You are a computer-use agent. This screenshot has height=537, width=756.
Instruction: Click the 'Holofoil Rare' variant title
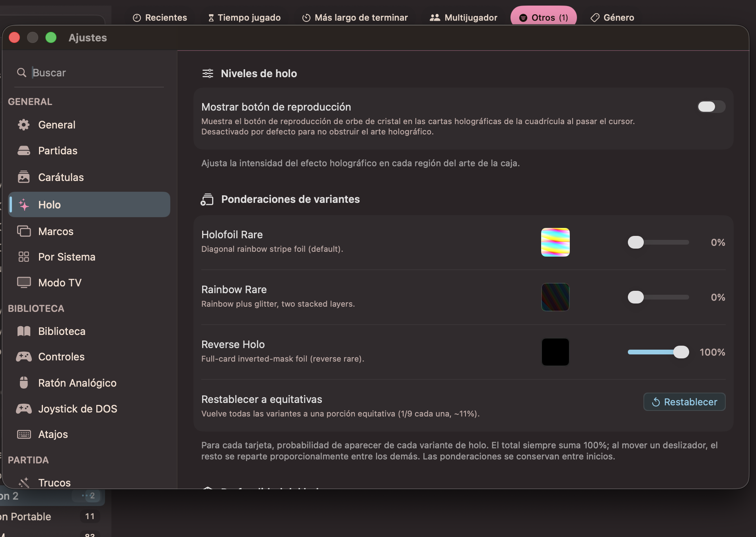[232, 235]
